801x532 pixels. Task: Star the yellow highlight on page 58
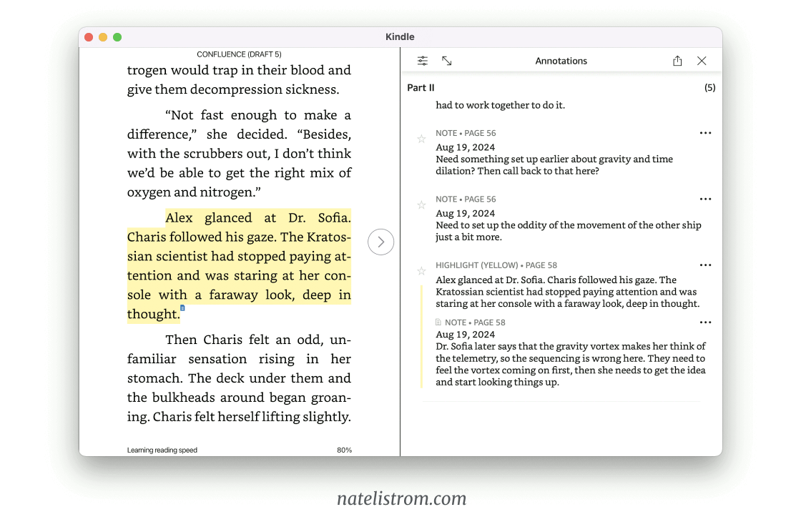pos(421,271)
